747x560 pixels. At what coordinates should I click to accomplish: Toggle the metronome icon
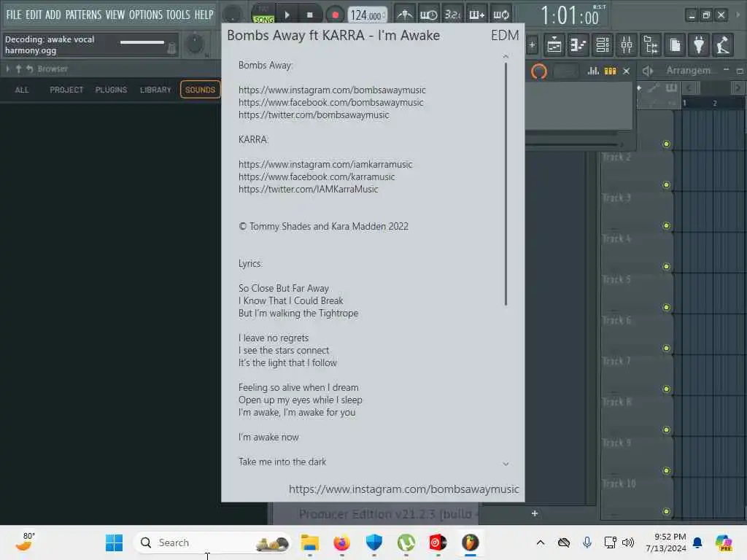405,15
